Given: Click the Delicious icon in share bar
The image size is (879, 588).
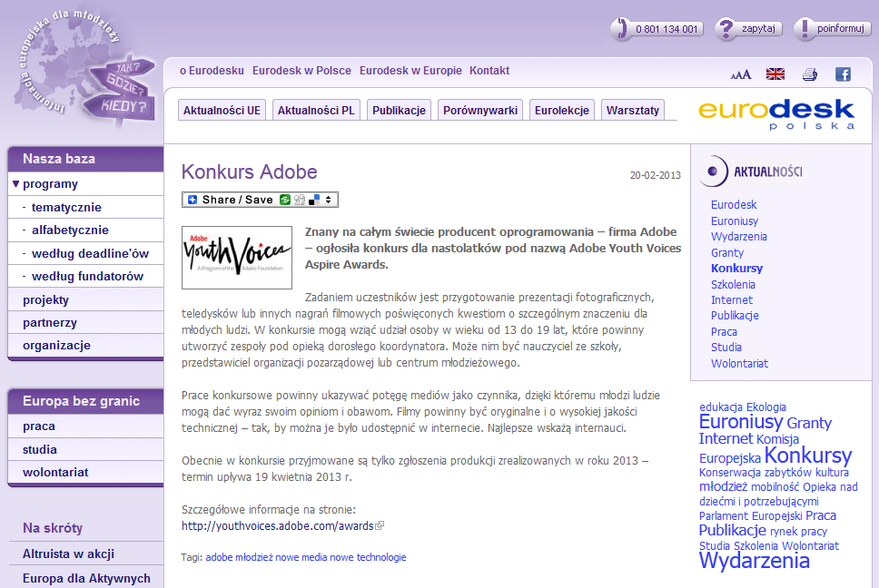Looking at the screenshot, I should click(x=314, y=200).
